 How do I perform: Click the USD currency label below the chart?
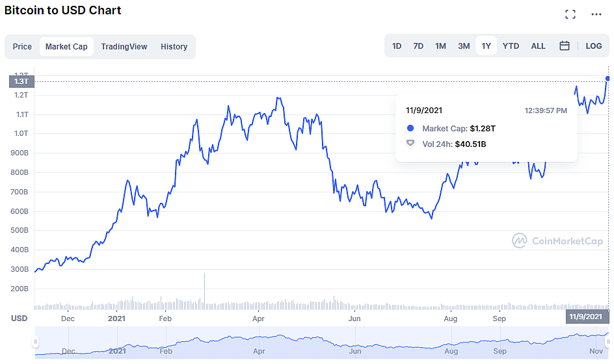tap(20, 318)
